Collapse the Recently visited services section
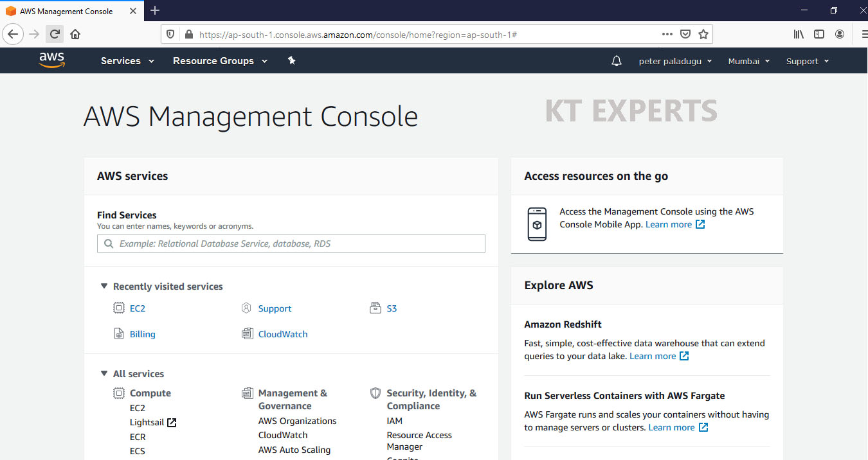The image size is (868, 460). click(104, 286)
